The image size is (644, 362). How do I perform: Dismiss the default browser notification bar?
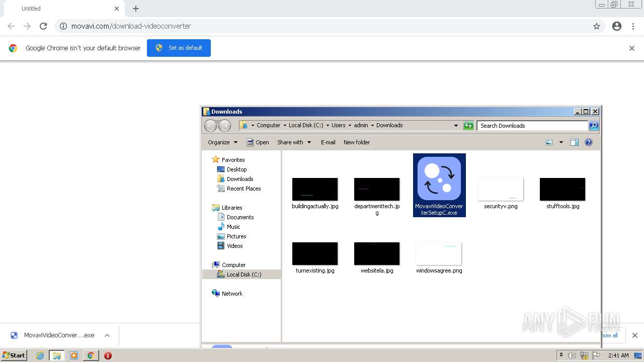632,48
